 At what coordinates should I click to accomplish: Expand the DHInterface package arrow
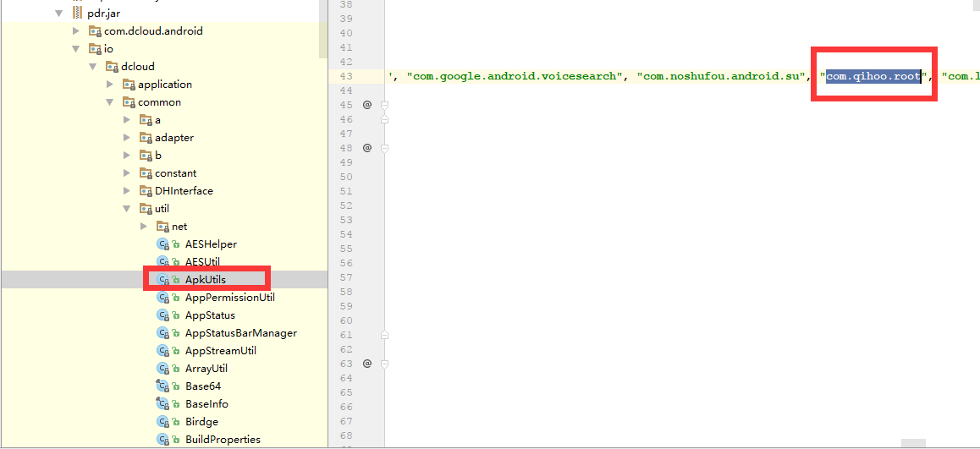tap(127, 191)
